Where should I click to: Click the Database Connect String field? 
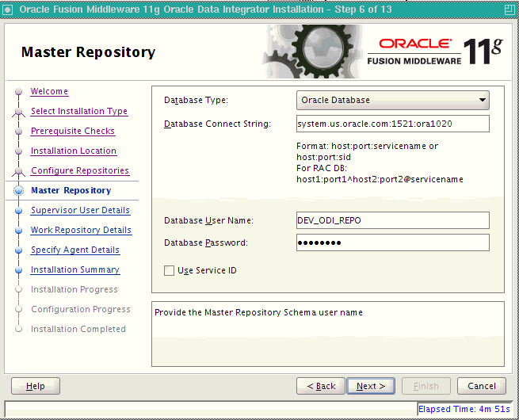[x=392, y=124]
